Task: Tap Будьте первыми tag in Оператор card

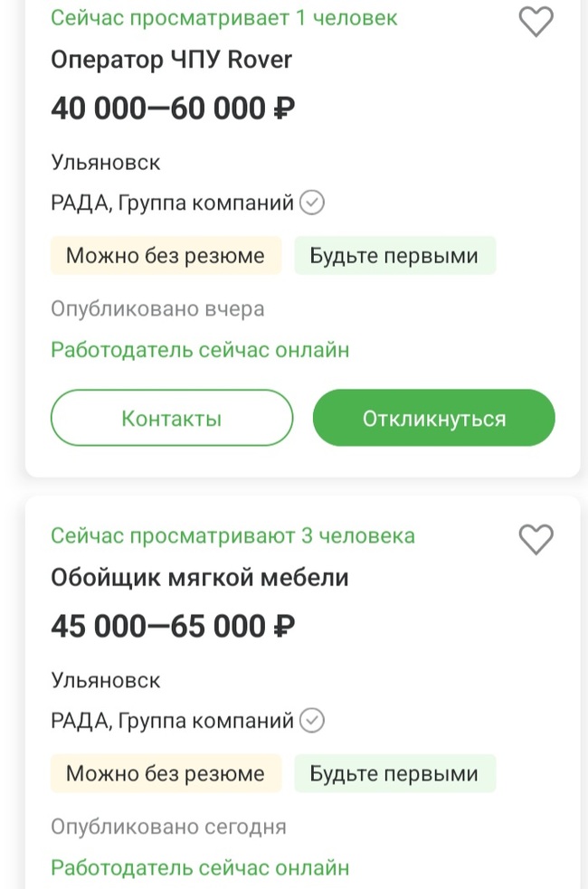Action: pos(394,256)
